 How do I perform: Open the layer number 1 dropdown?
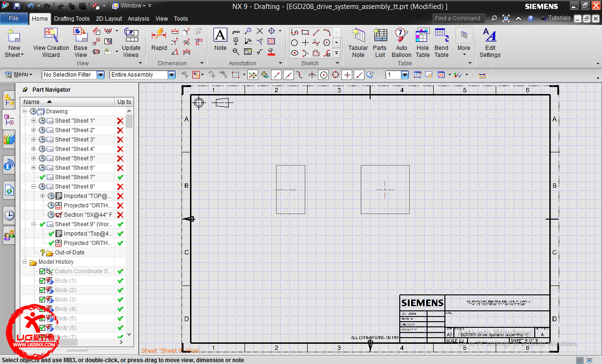click(405, 75)
